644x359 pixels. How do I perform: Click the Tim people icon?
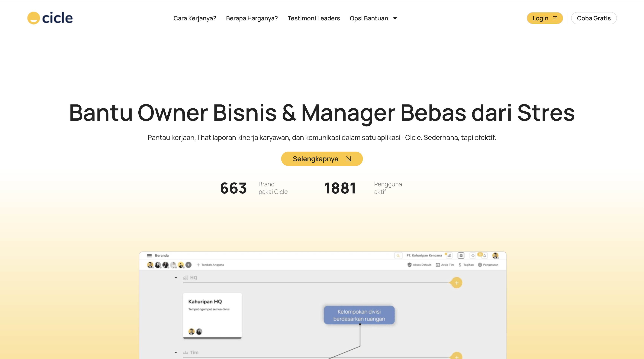185,352
